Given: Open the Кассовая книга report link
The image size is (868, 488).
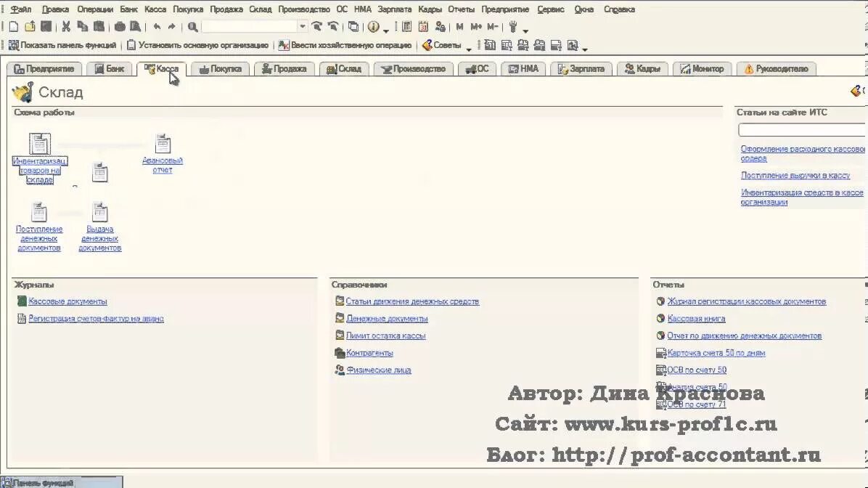Looking at the screenshot, I should 696,319.
